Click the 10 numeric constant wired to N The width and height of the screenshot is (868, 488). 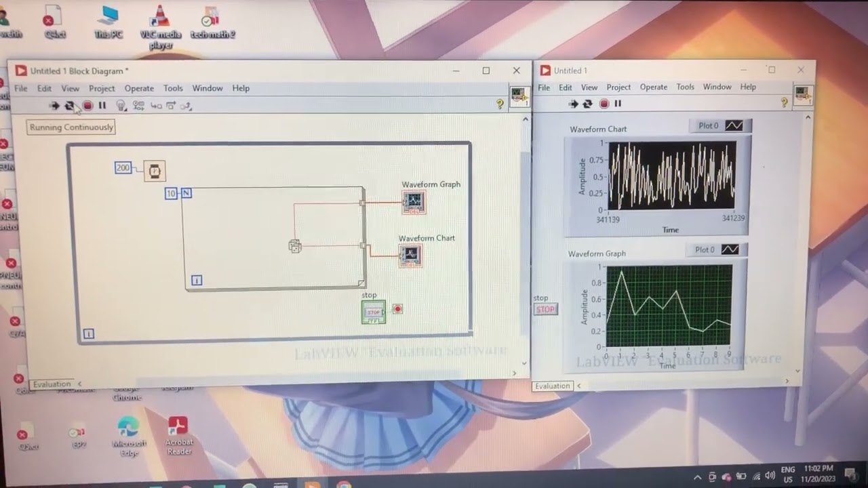point(171,193)
